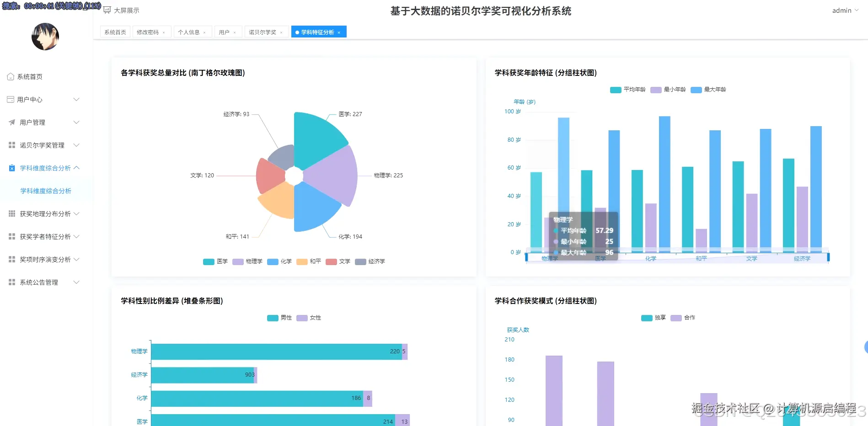868x426 pixels.
Task: Click the 经济学: 93 rose chart label
Action: point(236,114)
